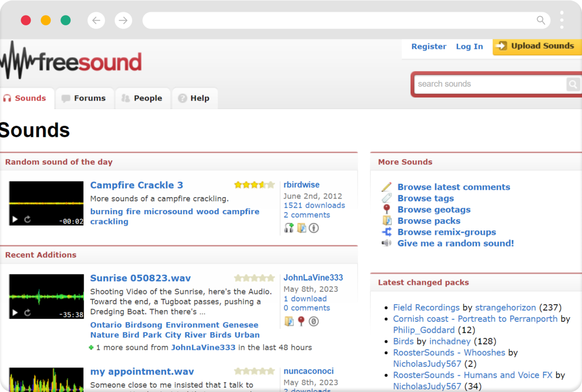
Task: Click the remix arrows icon beside Browse remix-groups
Action: pos(386,232)
